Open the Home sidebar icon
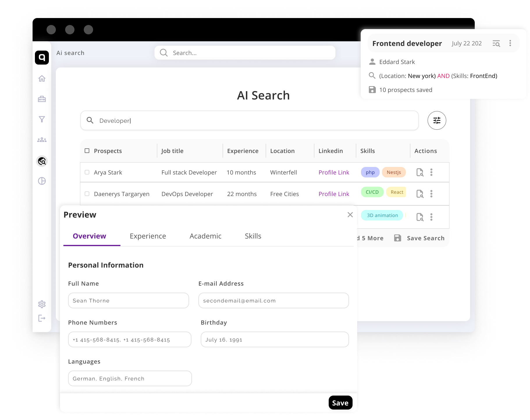 (x=42, y=79)
